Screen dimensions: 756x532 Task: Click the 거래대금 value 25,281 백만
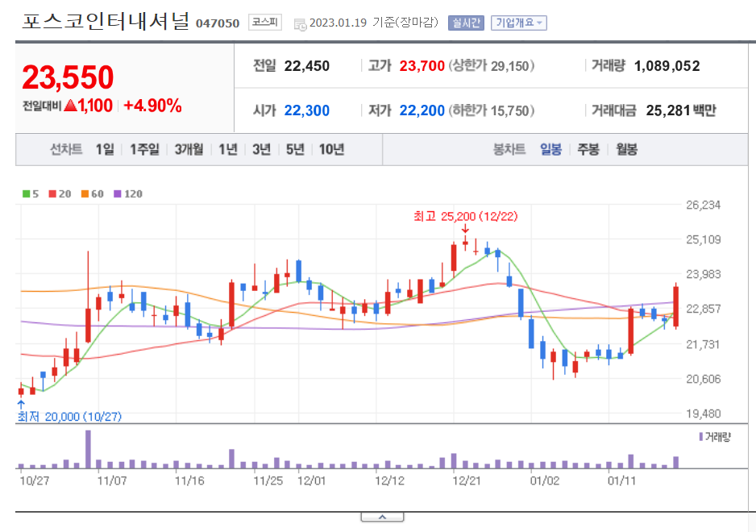pos(681,111)
